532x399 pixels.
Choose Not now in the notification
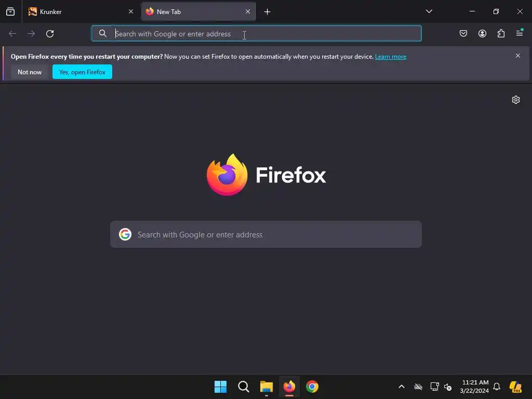(30, 72)
